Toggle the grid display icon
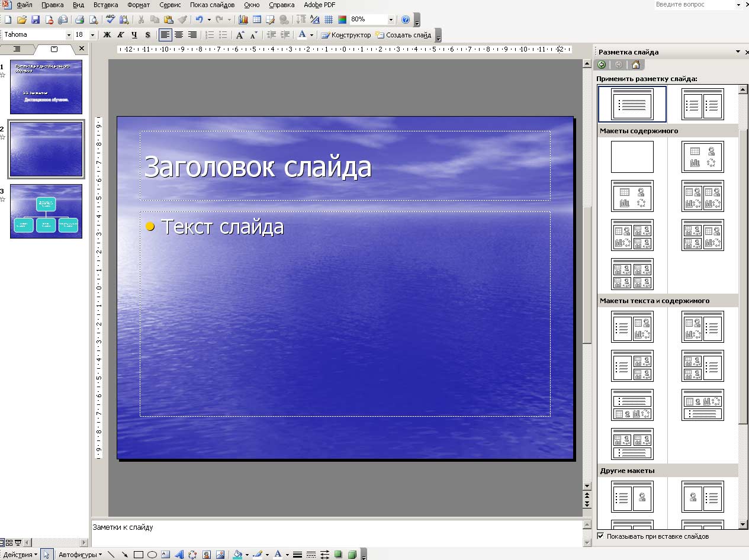This screenshot has width=749, height=560. [x=329, y=20]
